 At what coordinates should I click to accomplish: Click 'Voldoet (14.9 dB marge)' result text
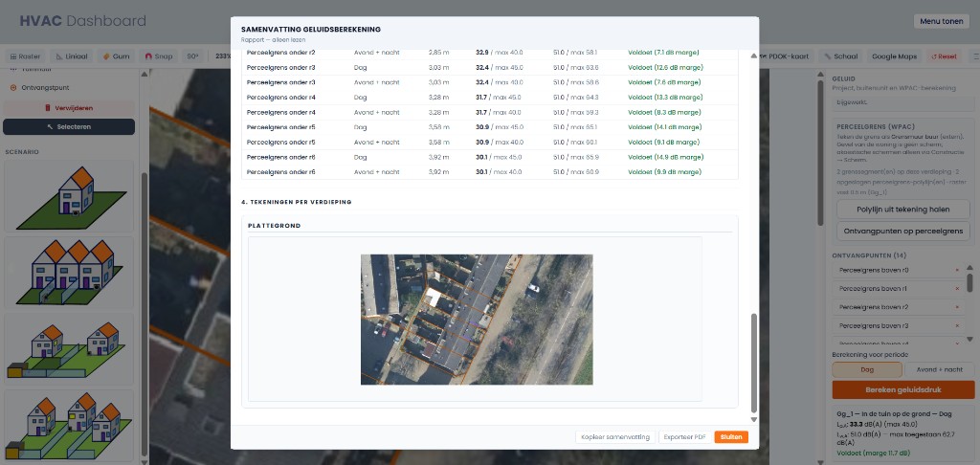[x=665, y=157]
